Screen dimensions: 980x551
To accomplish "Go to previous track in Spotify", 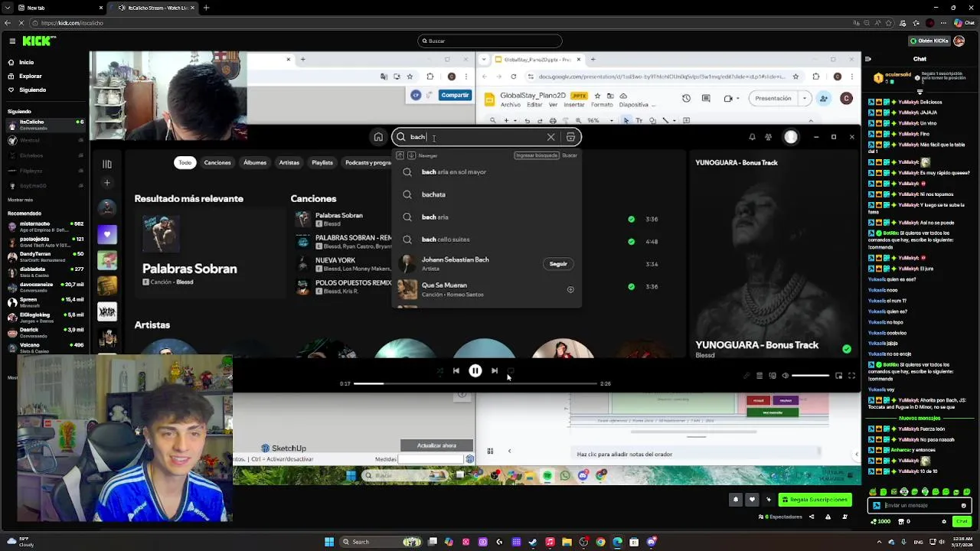I will coord(456,370).
